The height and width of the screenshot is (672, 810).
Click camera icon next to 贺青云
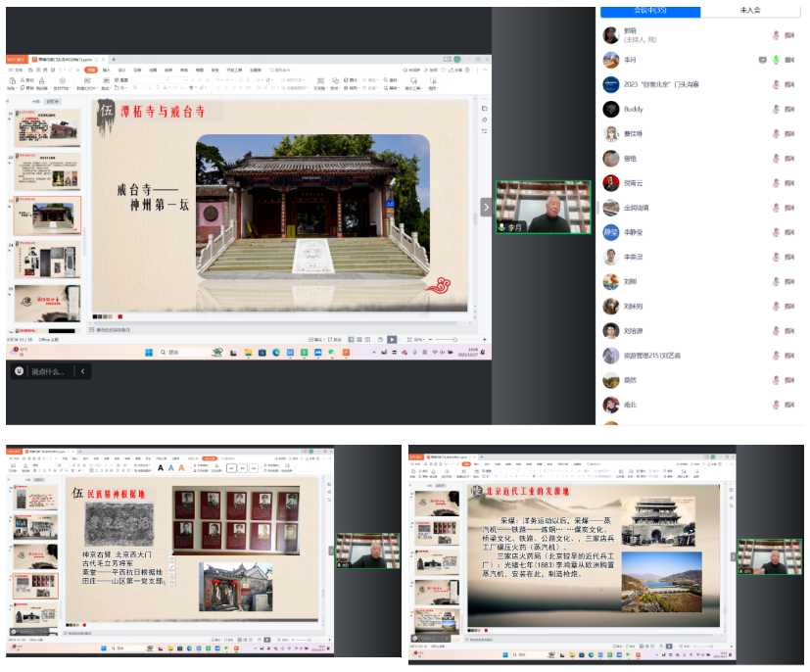click(789, 182)
